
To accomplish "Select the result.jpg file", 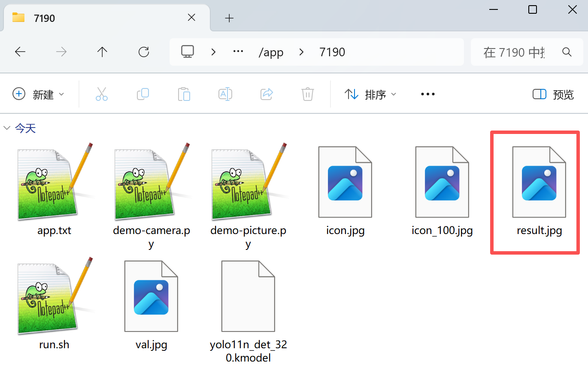I will (539, 192).
